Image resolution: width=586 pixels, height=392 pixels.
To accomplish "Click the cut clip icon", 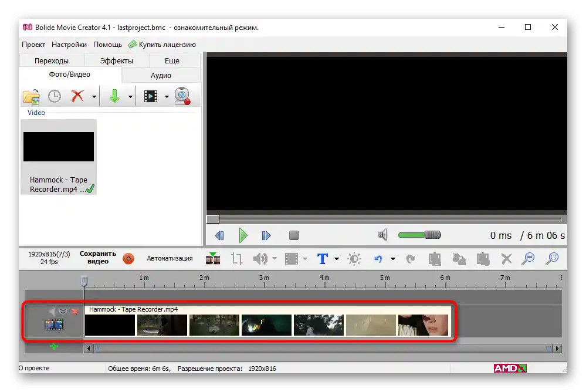I will coord(435,258).
